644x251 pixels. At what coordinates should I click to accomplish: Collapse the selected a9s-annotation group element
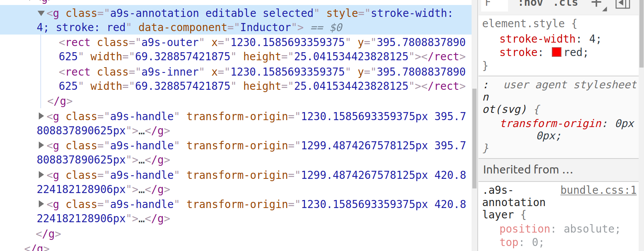(x=41, y=13)
